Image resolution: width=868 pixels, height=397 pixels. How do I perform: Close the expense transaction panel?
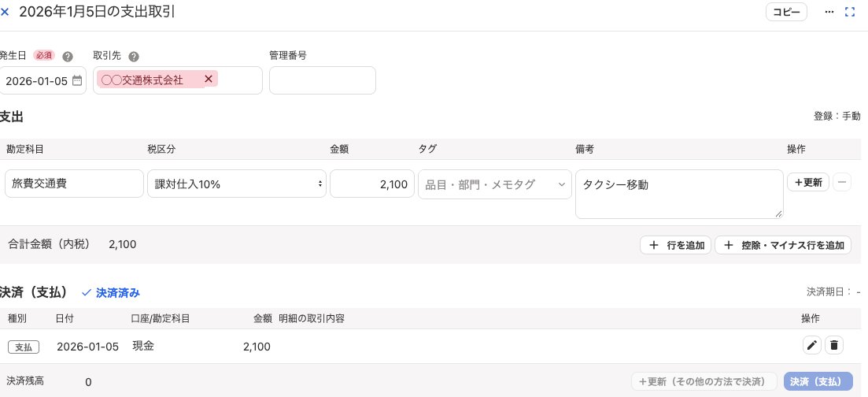click(x=5, y=12)
